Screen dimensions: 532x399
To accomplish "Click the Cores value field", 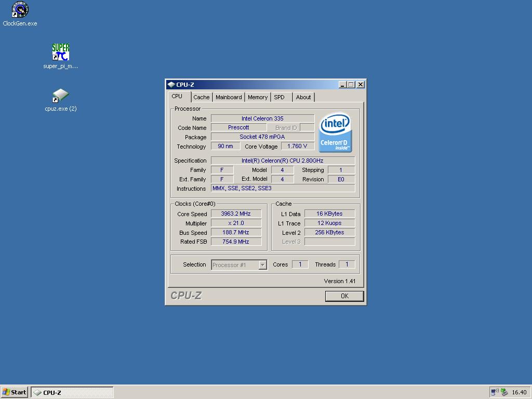I will [x=300, y=264].
